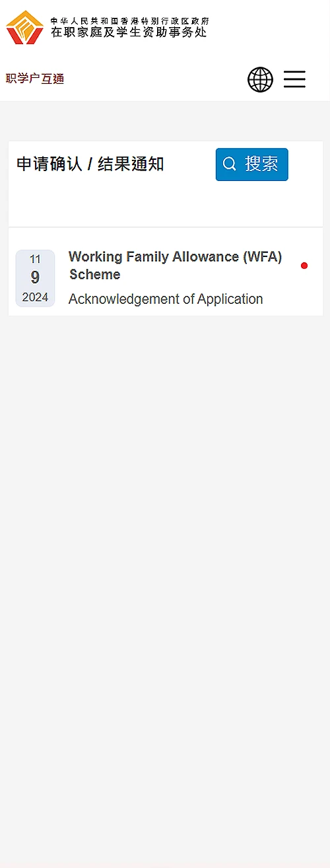This screenshot has width=330, height=868.
Task: Open the 职学户互通 home link
Action: pyautogui.click(x=35, y=79)
